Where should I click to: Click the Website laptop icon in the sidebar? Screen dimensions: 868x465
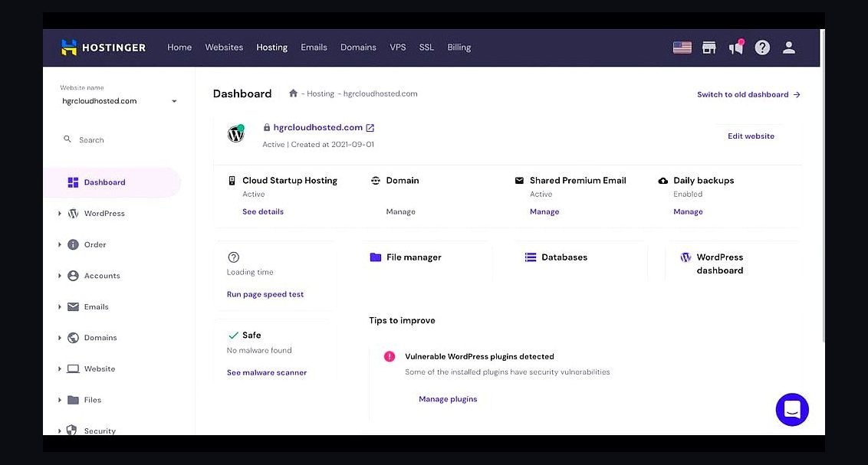coord(73,368)
